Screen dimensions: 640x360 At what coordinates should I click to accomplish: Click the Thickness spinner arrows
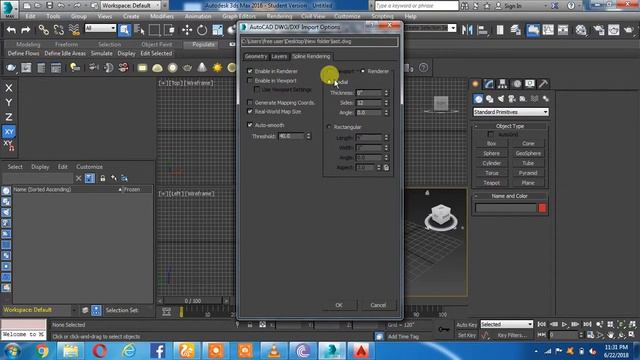point(386,93)
